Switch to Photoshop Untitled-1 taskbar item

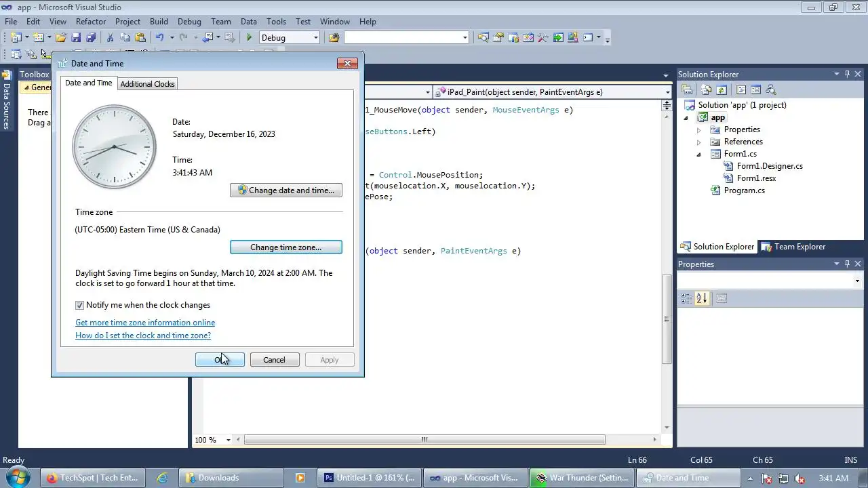pos(369,478)
